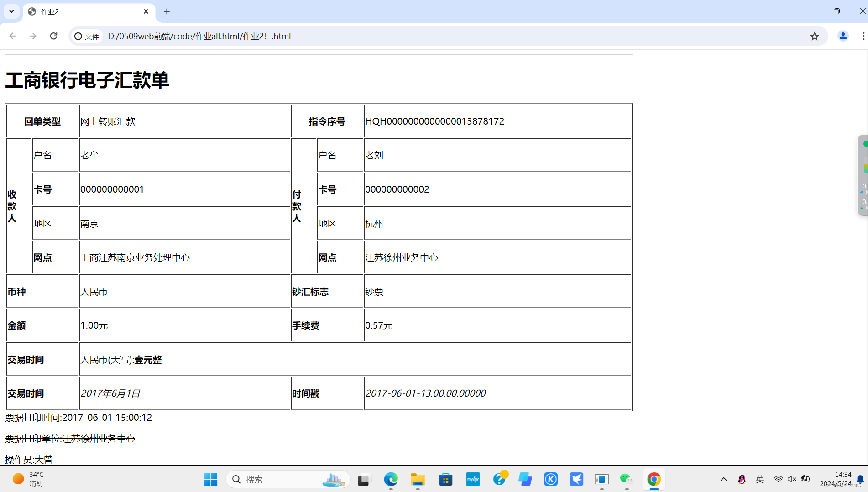Open Task View on the taskbar
Viewport: 868px width, 492px height.
[x=364, y=480]
